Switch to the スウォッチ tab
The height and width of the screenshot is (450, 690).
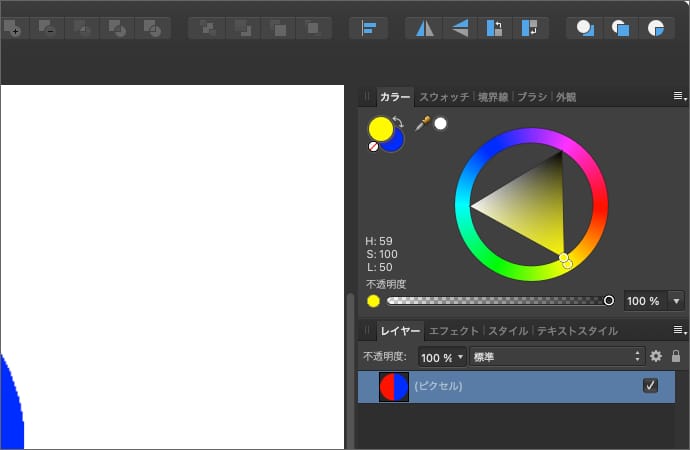click(x=444, y=97)
